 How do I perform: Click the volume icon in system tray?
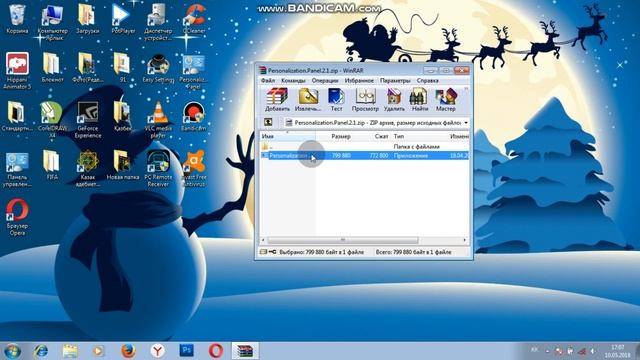pyautogui.click(x=593, y=351)
